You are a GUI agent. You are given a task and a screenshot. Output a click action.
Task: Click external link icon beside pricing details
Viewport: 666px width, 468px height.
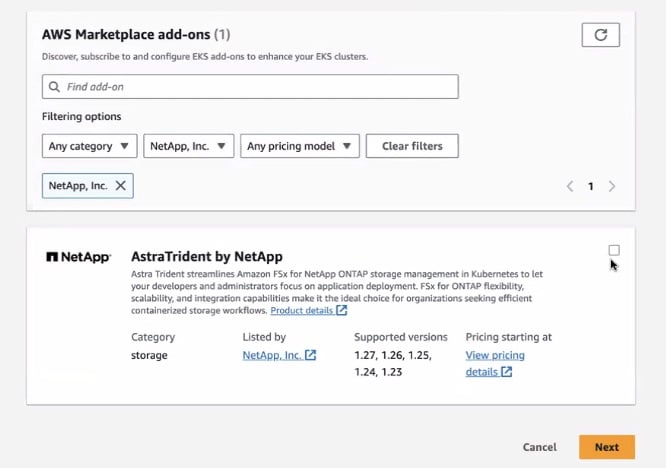(507, 372)
